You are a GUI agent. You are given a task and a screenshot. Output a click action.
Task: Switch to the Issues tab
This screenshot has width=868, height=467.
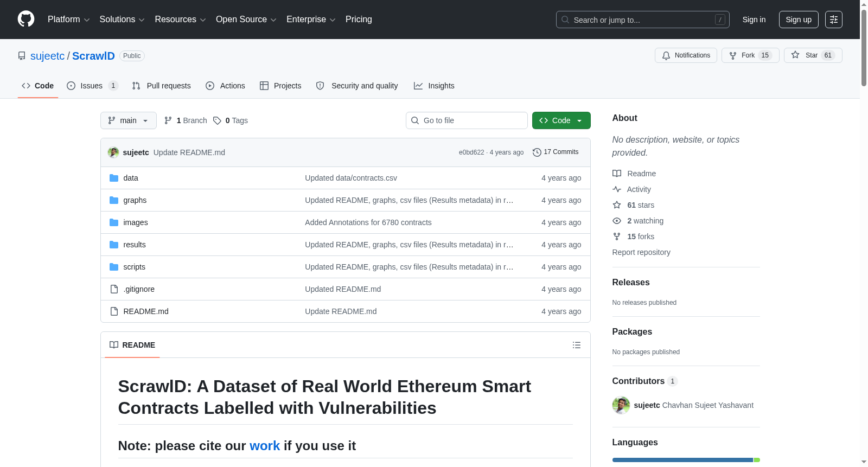click(x=92, y=86)
